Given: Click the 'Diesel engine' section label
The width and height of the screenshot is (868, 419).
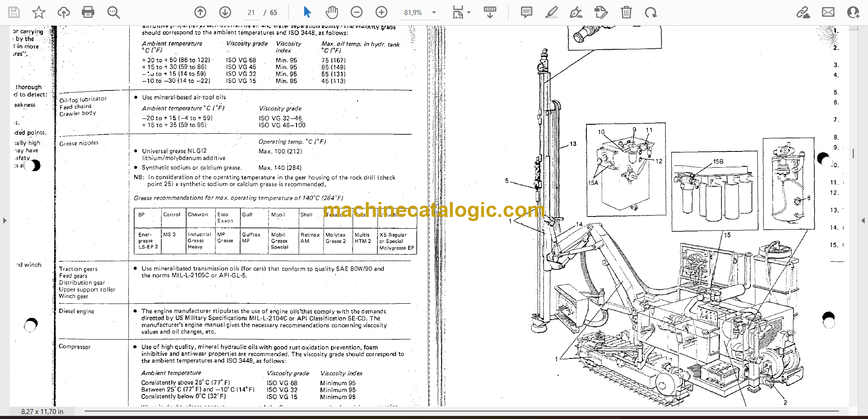Looking at the screenshot, I should (76, 311).
